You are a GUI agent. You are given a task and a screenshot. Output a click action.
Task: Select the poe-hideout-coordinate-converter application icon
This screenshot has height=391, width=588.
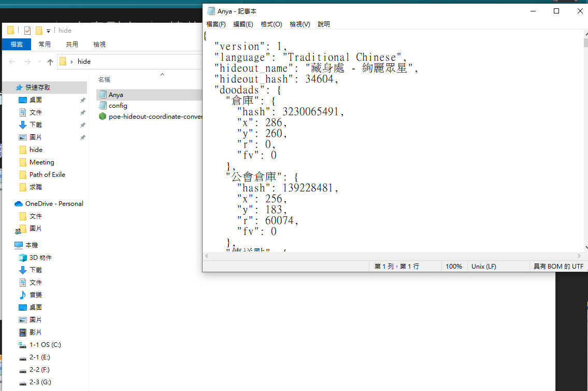pos(103,116)
